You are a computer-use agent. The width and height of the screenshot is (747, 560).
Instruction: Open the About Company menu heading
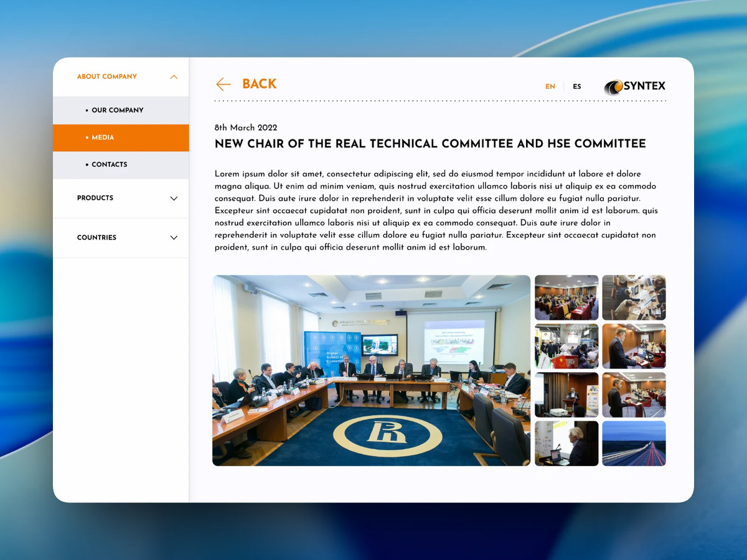(107, 77)
